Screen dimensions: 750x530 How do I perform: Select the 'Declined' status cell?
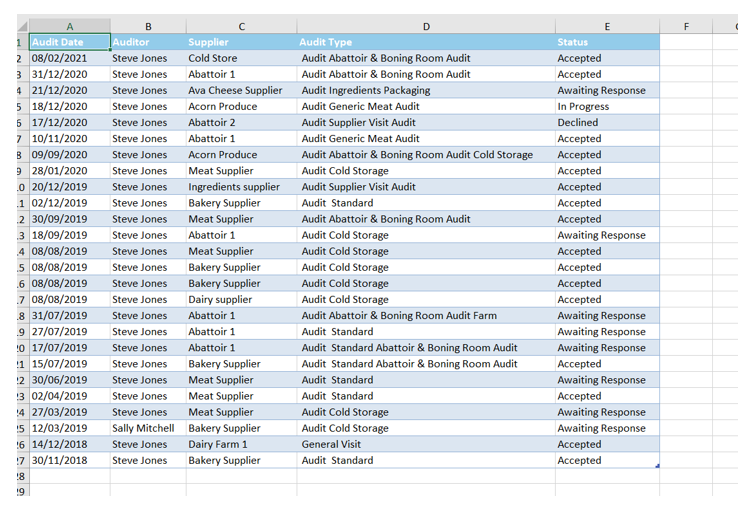click(x=607, y=122)
